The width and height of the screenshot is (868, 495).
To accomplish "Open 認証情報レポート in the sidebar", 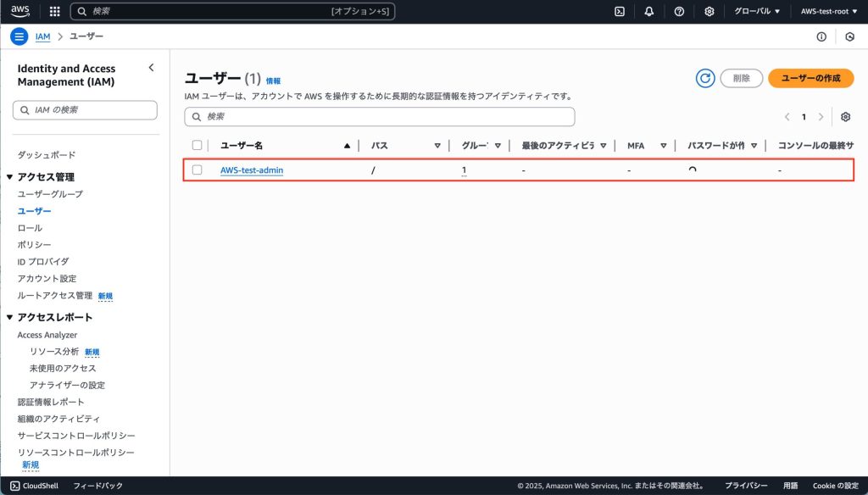I will pos(51,402).
